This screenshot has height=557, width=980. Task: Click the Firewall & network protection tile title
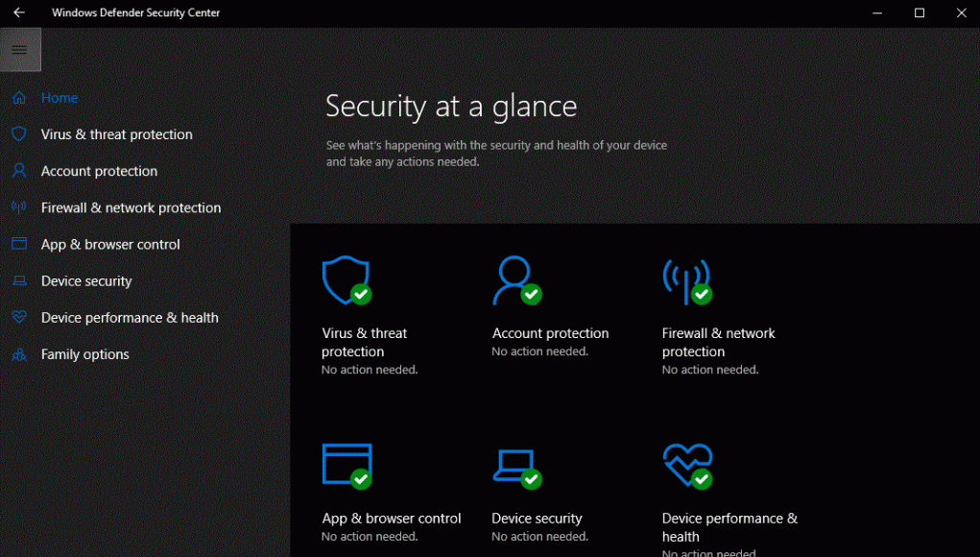click(718, 342)
